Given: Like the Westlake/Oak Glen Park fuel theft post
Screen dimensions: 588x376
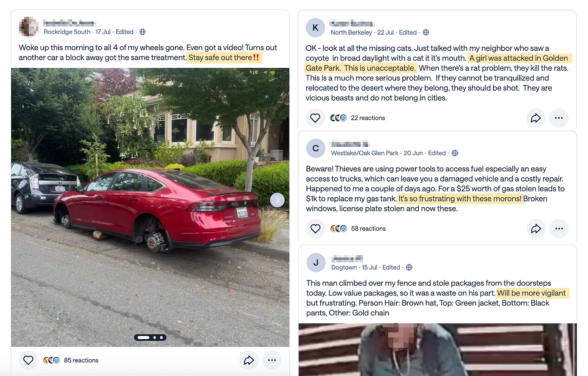Looking at the screenshot, I should [315, 229].
